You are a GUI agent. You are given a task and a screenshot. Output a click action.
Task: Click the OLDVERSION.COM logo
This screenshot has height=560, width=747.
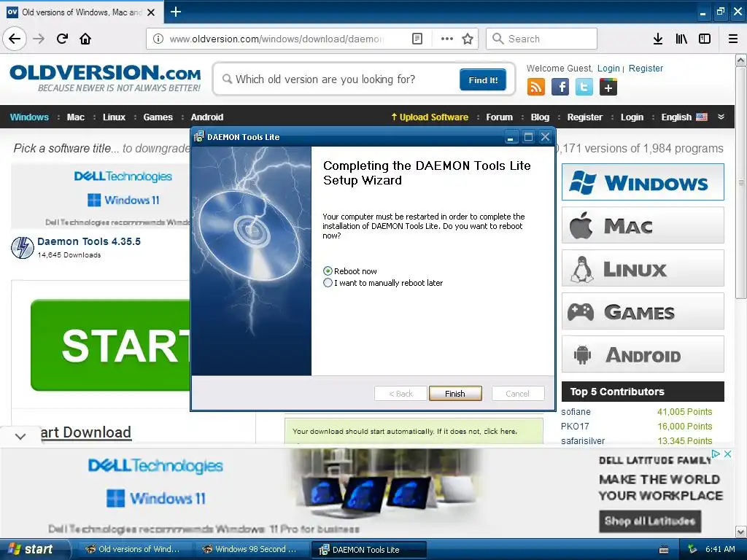(x=105, y=78)
